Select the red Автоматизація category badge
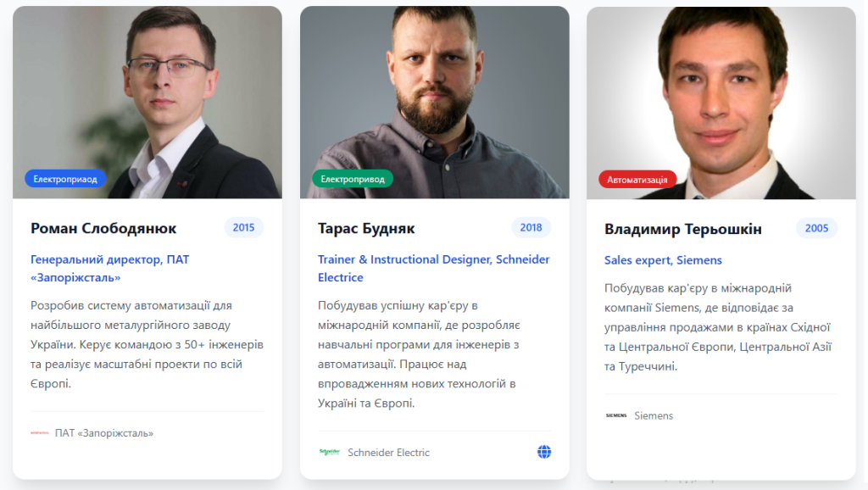The height and width of the screenshot is (490, 868). [637, 180]
